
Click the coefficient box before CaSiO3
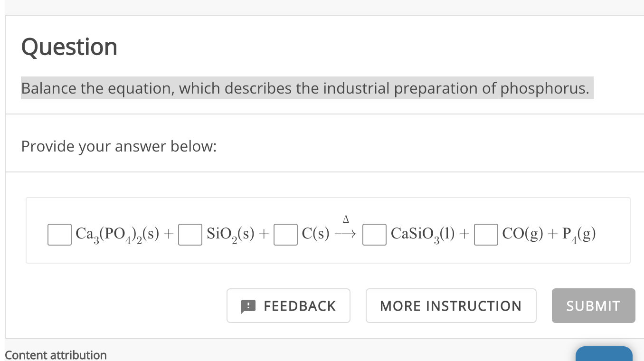tap(374, 235)
